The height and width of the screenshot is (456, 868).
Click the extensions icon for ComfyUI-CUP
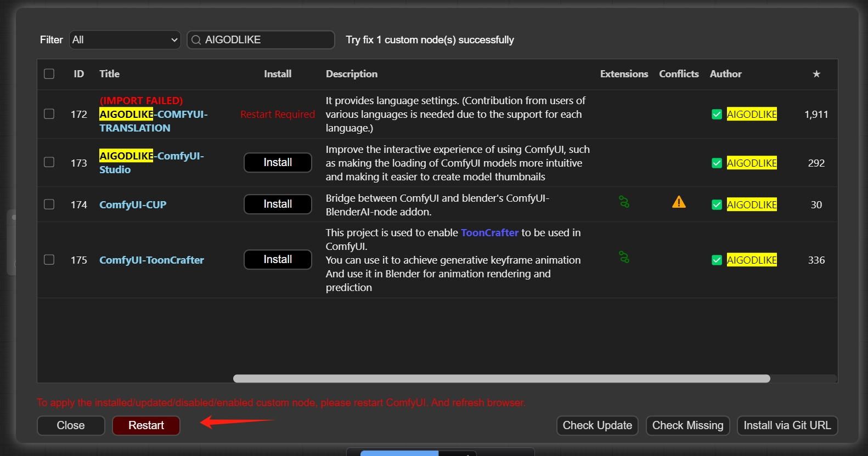click(x=624, y=202)
